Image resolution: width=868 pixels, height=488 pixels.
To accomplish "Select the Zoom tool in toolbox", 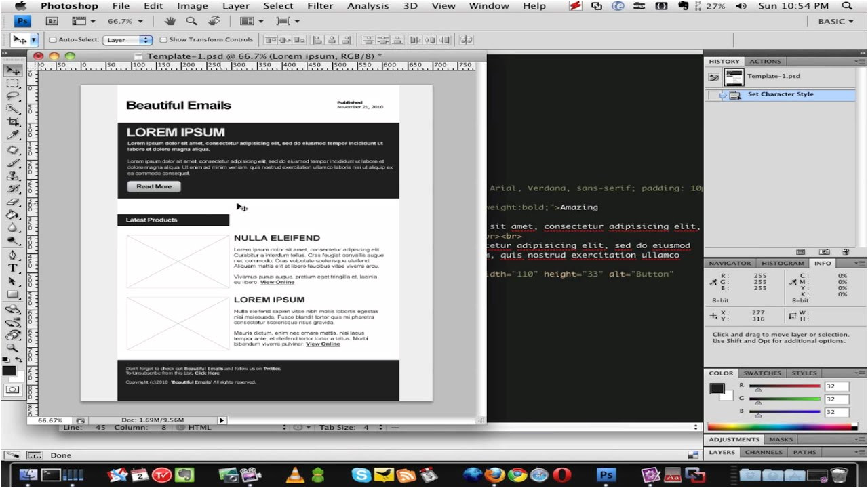I will coord(12,347).
